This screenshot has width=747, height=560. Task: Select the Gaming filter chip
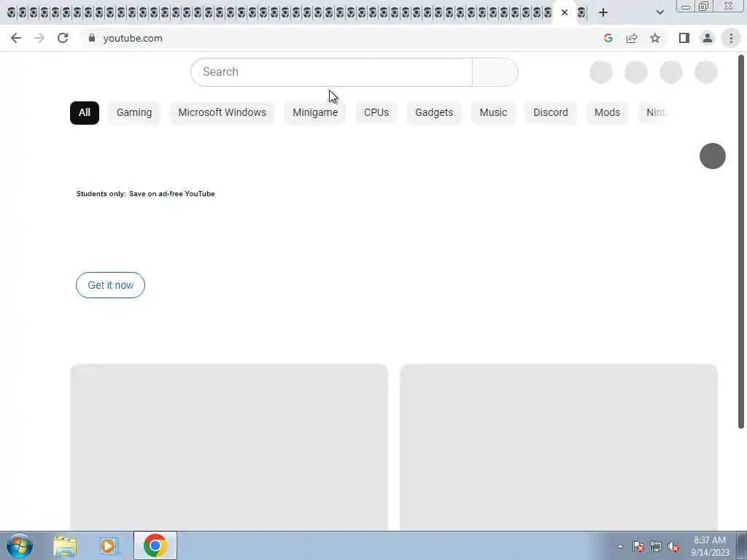[x=134, y=113]
